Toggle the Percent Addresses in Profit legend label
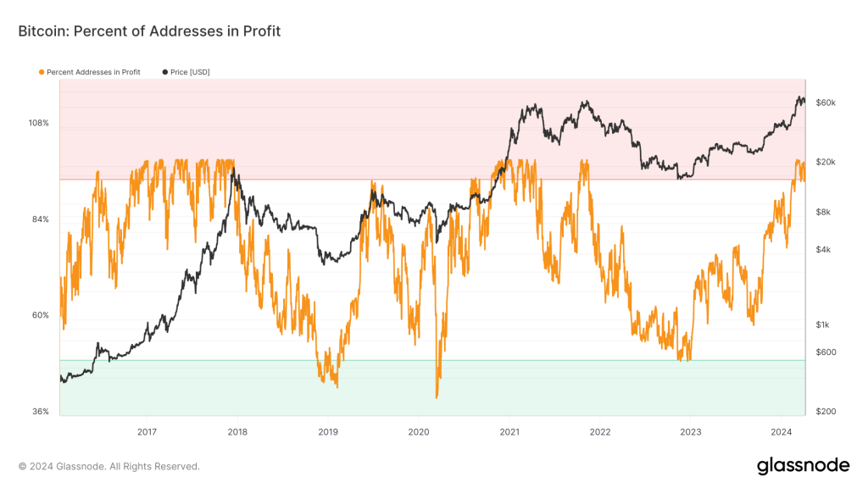Image resolution: width=868 pixels, height=488 pixels. tap(93, 72)
